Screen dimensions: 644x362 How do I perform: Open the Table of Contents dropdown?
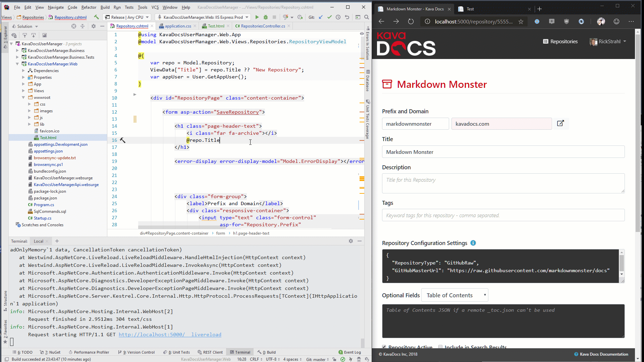454,295
